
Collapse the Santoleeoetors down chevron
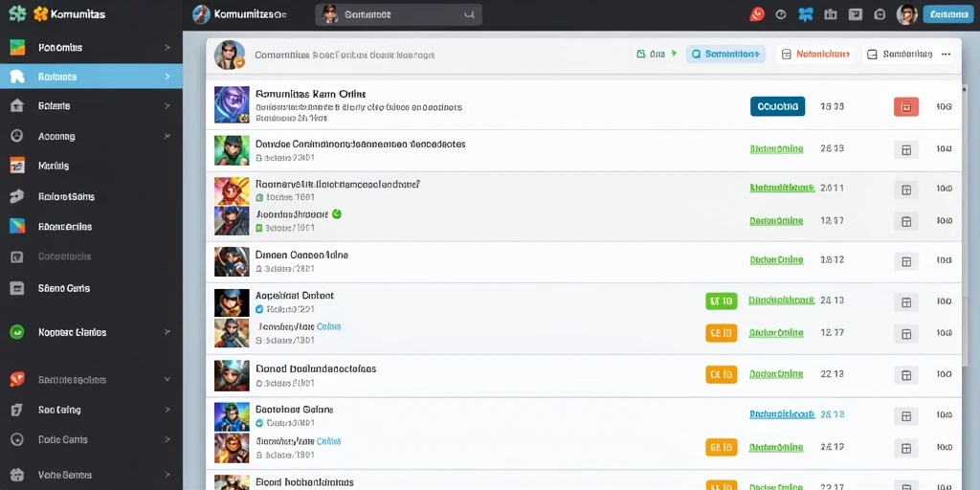pos(167,379)
